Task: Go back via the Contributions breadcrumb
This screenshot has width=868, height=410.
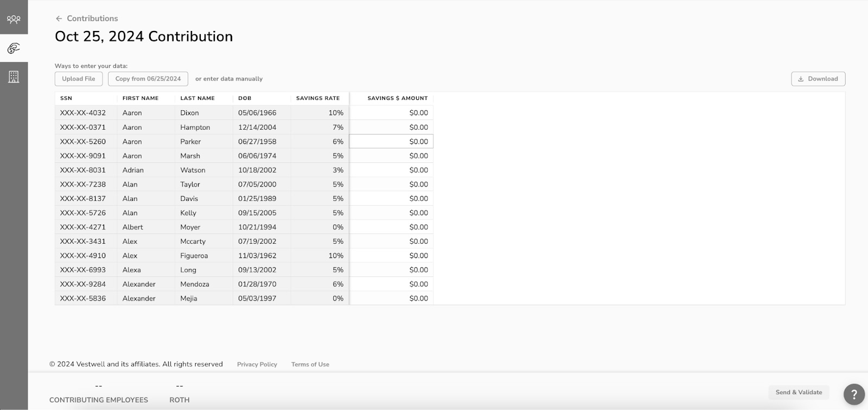Action: click(x=92, y=18)
